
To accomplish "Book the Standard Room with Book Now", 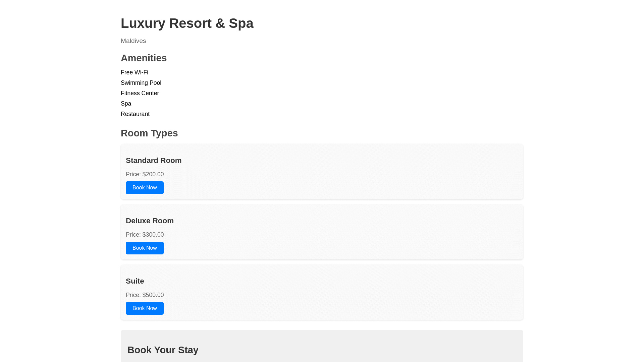I will (145, 188).
